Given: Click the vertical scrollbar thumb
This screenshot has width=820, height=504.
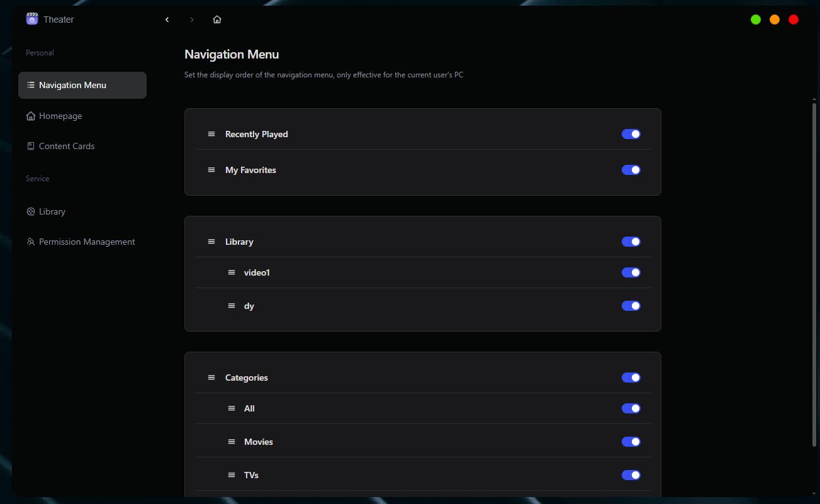Looking at the screenshot, I should coord(814,275).
